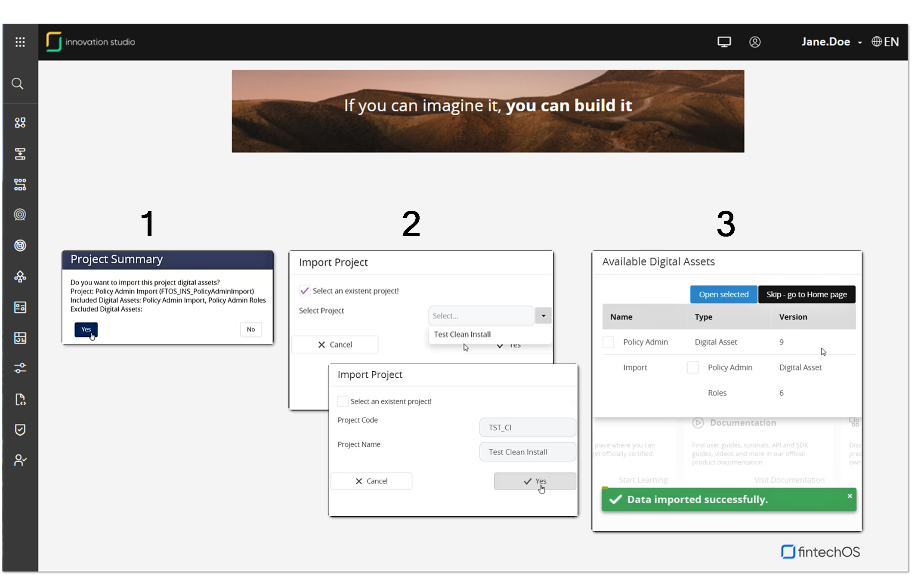Click the Project Code input field
The width and height of the screenshot is (924, 576).
click(x=527, y=428)
